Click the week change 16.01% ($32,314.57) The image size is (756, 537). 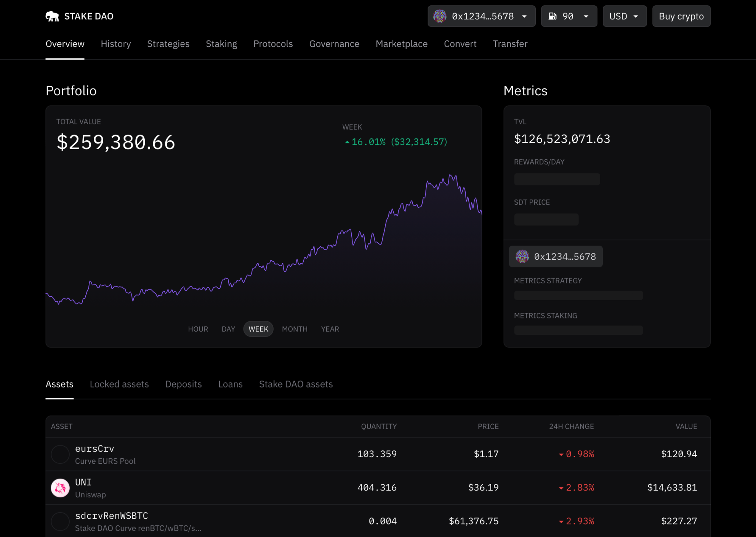coord(396,142)
